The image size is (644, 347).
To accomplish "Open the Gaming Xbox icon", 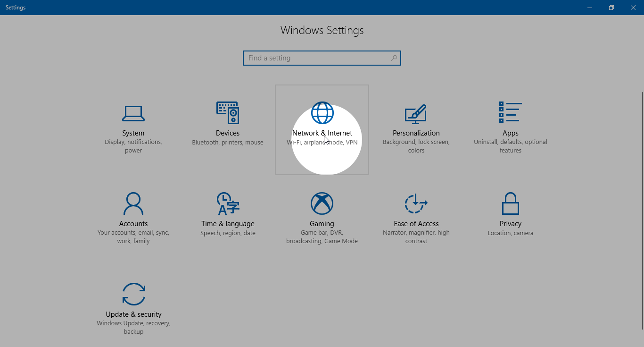I will click(322, 203).
